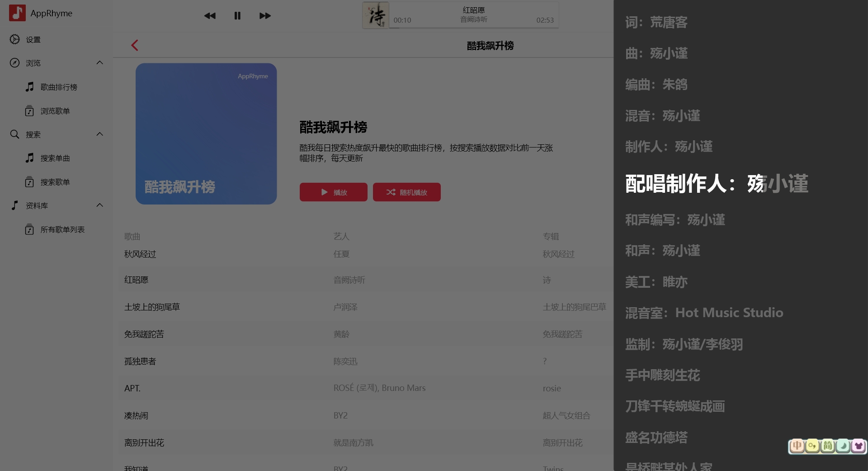Select song row 离别开出花

pos(366,442)
